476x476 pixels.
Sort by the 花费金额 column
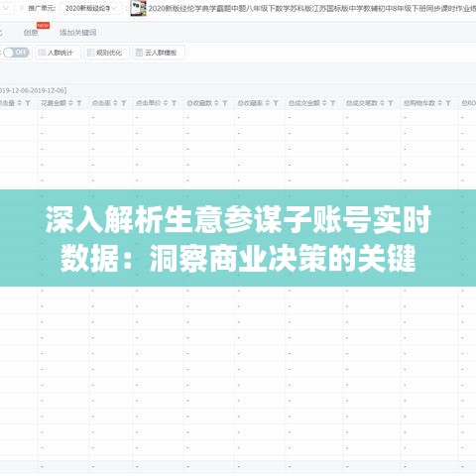click(70, 103)
